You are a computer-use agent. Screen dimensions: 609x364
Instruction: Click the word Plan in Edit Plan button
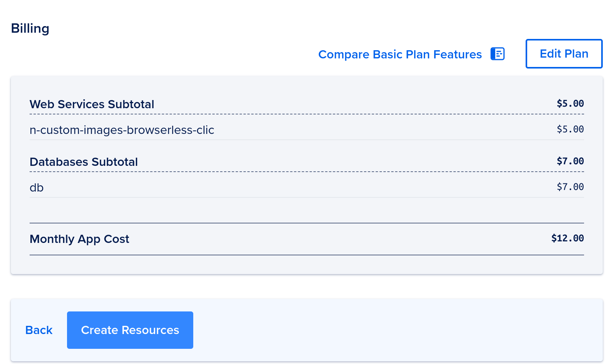(576, 54)
